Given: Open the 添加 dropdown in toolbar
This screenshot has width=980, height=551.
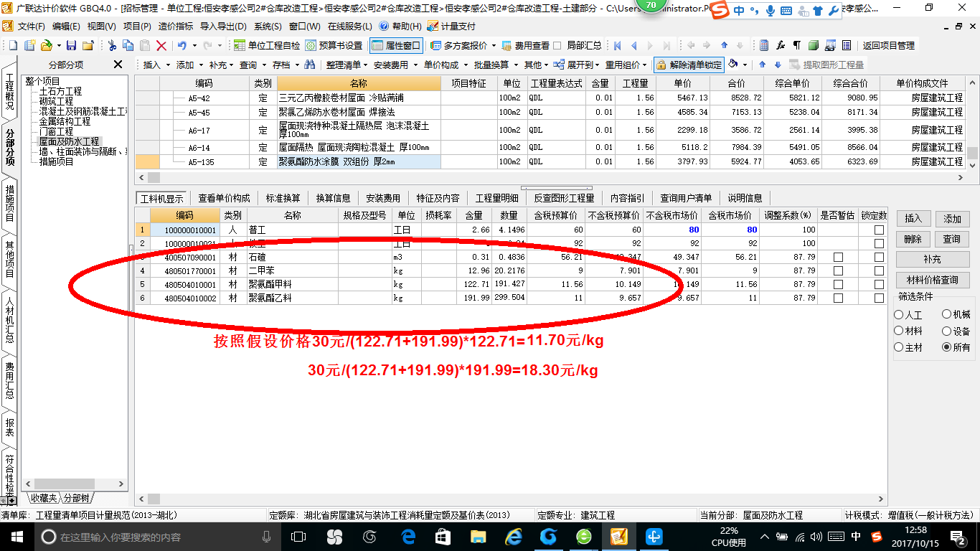Looking at the screenshot, I should click(x=189, y=65).
